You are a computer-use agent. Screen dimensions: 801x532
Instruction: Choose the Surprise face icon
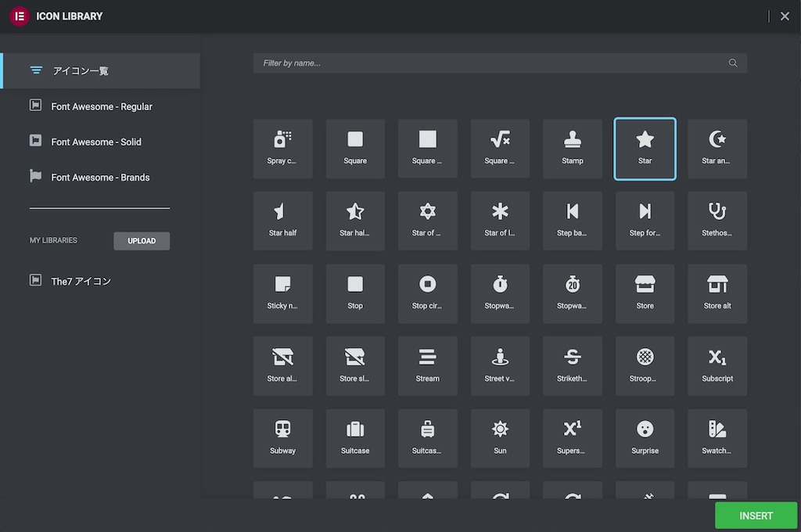645,438
